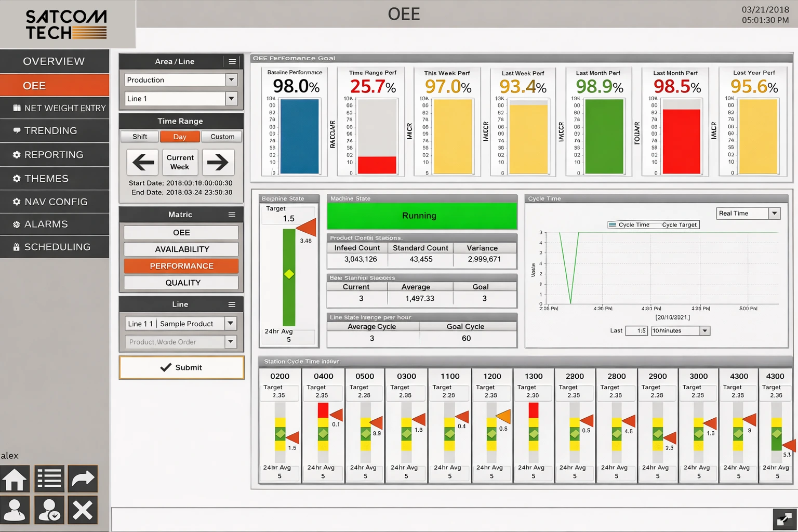Click the expand fullscreen icon
This screenshot has height=532, width=798.
pyautogui.click(x=784, y=519)
